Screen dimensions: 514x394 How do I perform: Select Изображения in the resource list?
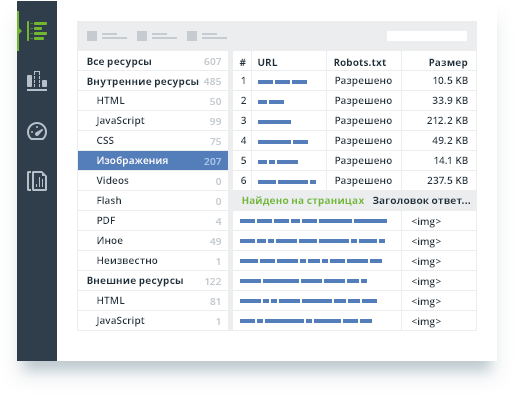[x=153, y=161]
